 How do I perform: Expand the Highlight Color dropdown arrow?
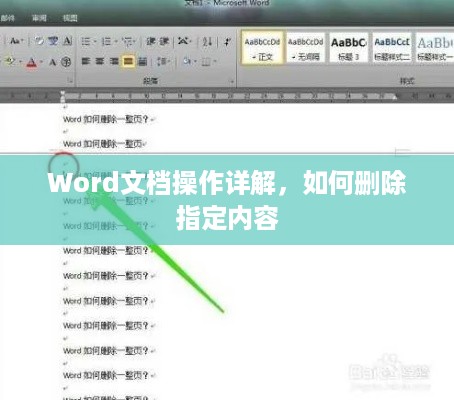point(20,62)
